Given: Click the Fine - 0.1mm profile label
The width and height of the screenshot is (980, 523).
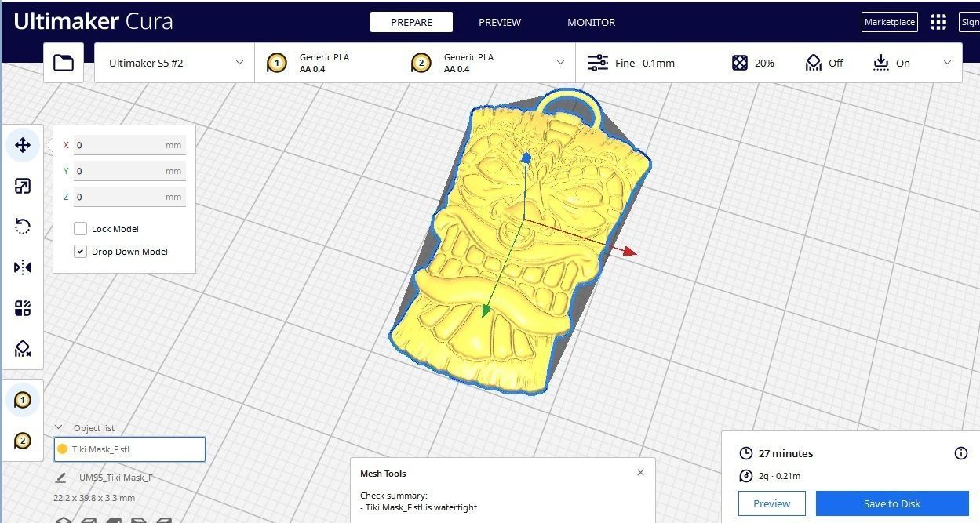Looking at the screenshot, I should click(x=645, y=63).
